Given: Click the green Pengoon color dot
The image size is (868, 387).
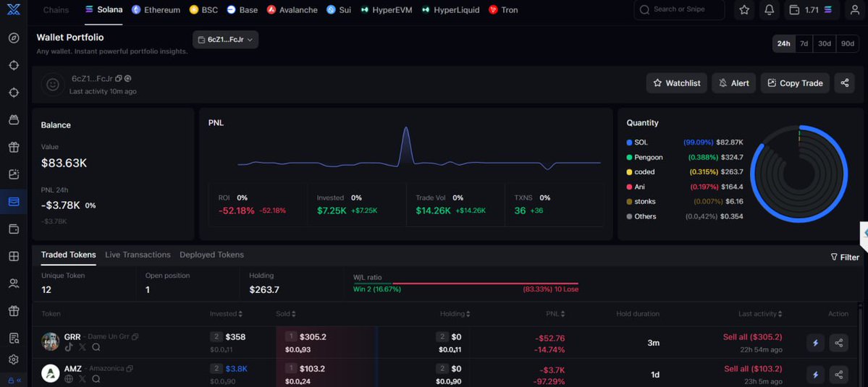Looking at the screenshot, I should tap(629, 158).
